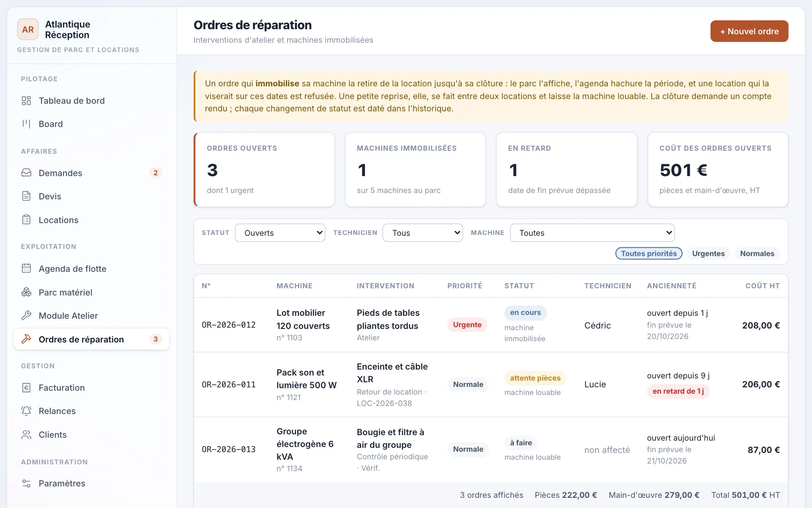Click the AR logo badge

click(x=28, y=29)
